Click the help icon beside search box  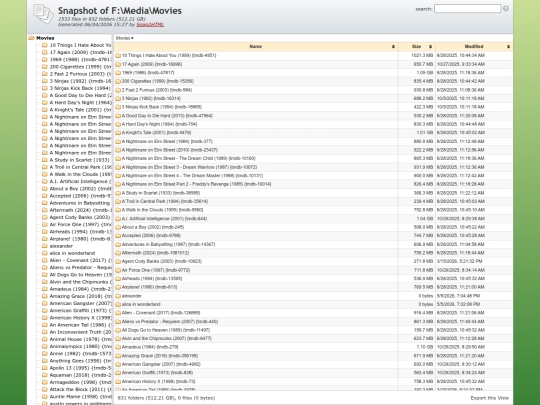(506, 9)
